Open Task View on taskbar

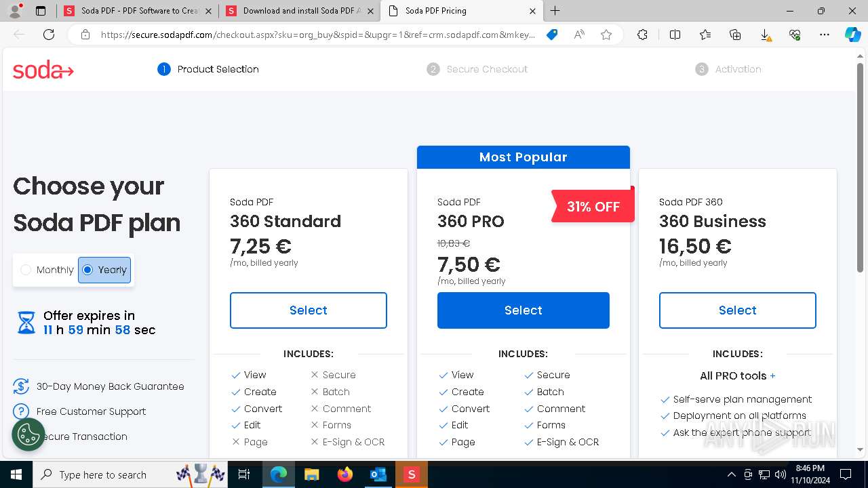click(x=245, y=474)
